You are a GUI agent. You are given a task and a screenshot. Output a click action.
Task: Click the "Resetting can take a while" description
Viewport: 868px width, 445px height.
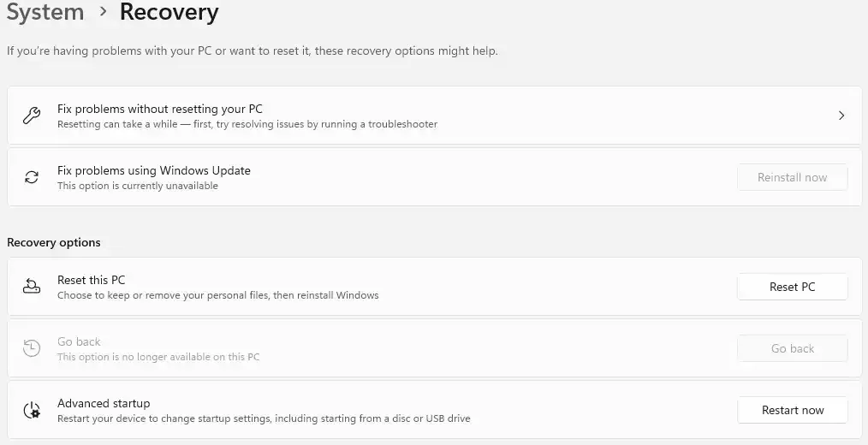pos(247,124)
